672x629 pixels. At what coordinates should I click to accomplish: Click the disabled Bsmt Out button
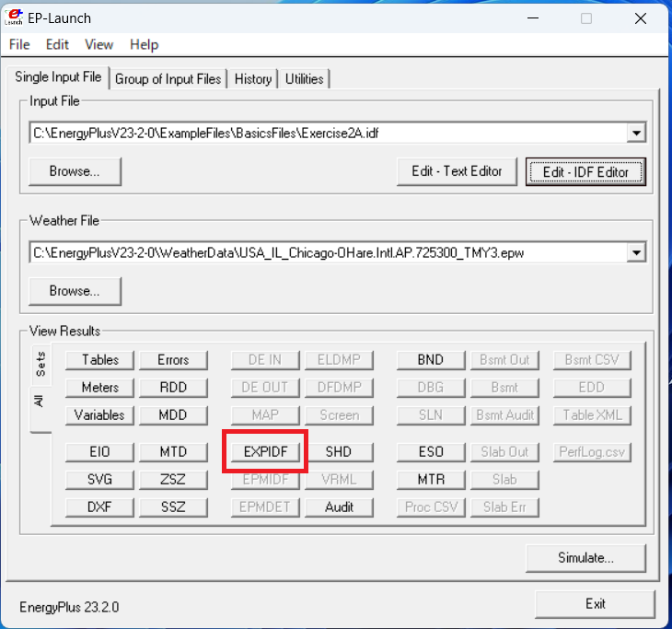click(x=504, y=360)
